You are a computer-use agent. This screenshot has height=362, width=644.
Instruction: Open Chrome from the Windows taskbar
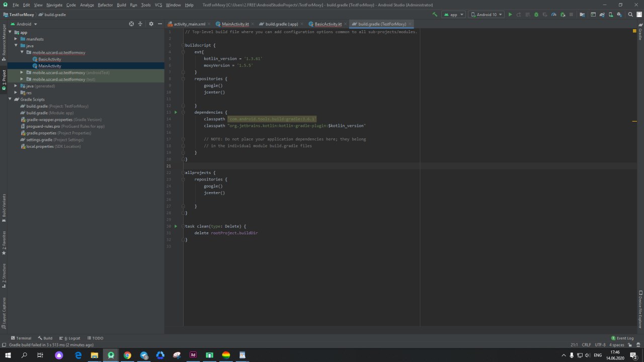click(x=127, y=355)
